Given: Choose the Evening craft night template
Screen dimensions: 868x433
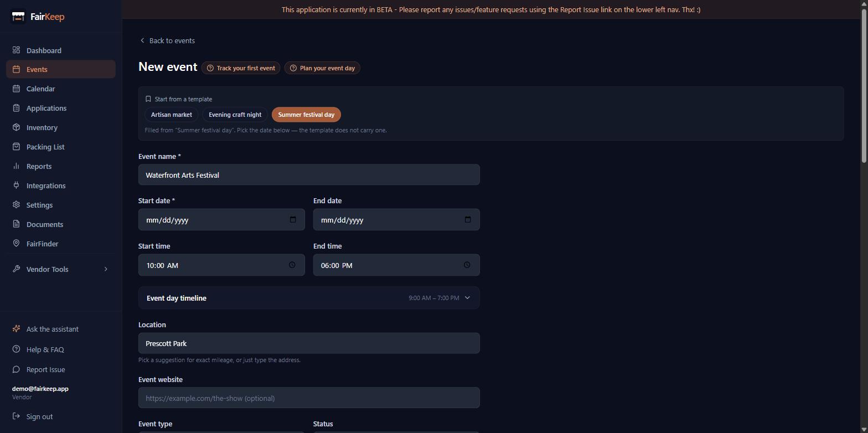Looking at the screenshot, I should click(235, 115).
